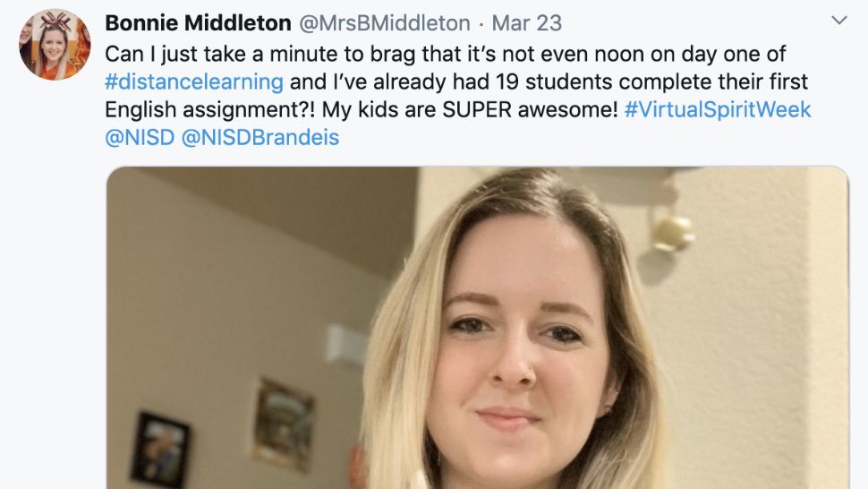Click the hanging gold ornament in photo
The image size is (868, 489).
click(673, 231)
